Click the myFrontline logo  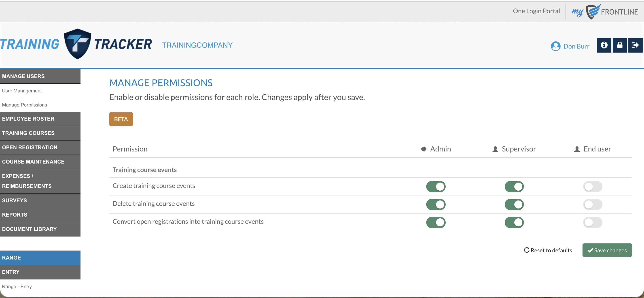pyautogui.click(x=604, y=11)
